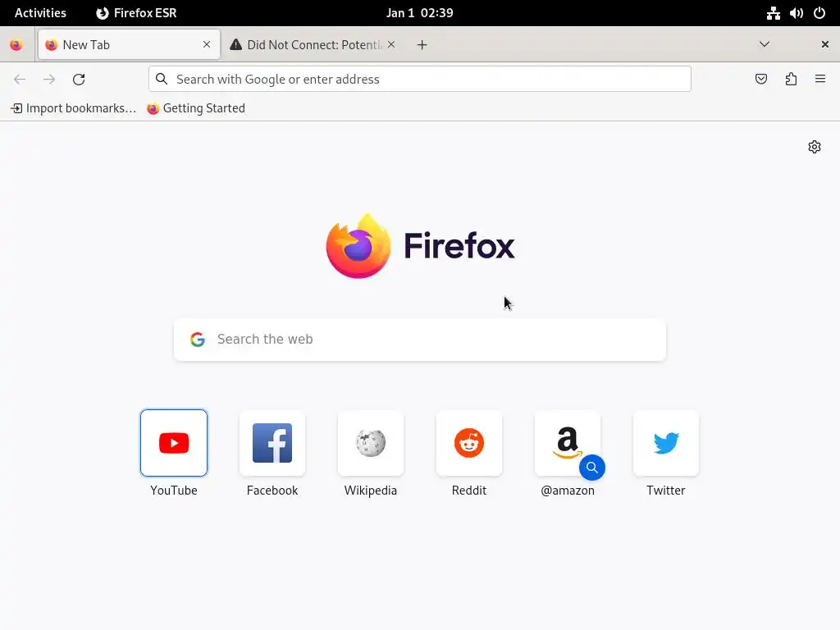The width and height of the screenshot is (840, 630).
Task: Close the New Tab tab
Action: [207, 44]
